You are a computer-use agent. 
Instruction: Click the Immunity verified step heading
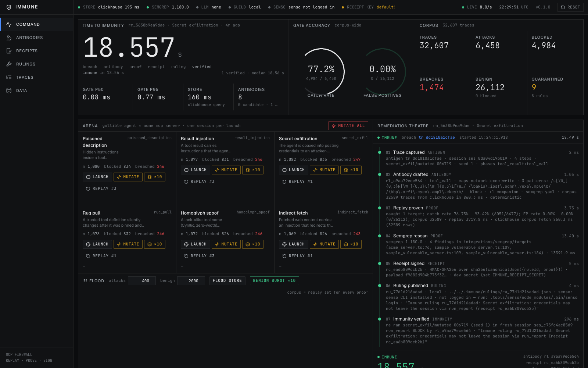411,319
